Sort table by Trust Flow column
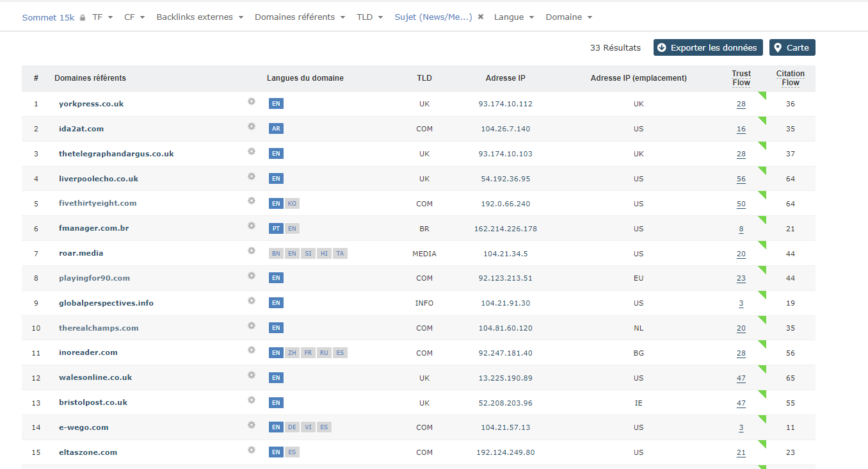The image size is (868, 469). (741, 78)
